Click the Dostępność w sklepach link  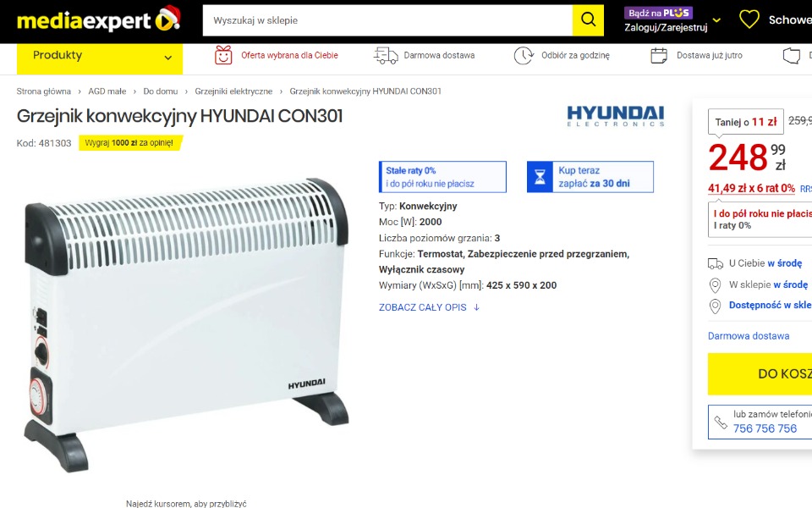[770, 306]
